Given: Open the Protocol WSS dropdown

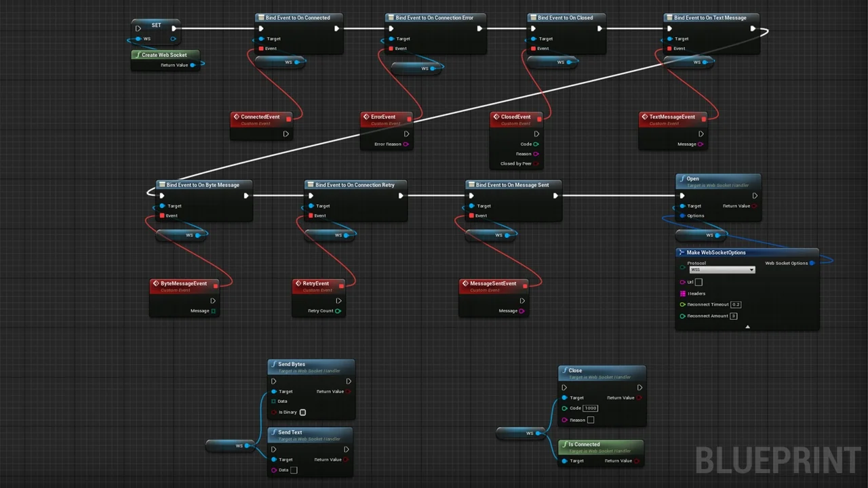Looking at the screenshot, I should [722, 270].
